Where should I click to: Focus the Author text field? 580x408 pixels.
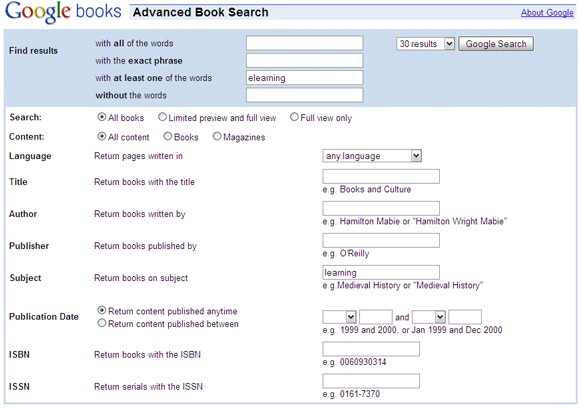click(x=381, y=208)
